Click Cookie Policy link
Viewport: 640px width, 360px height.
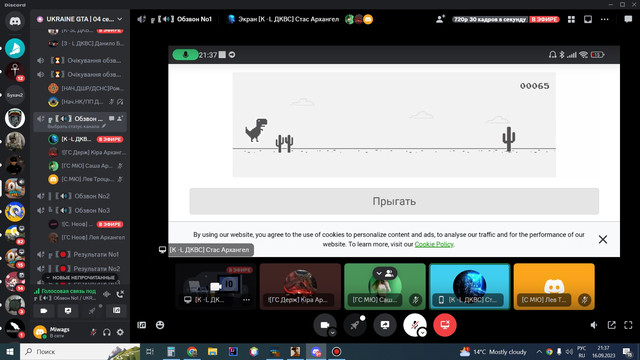[434, 244]
